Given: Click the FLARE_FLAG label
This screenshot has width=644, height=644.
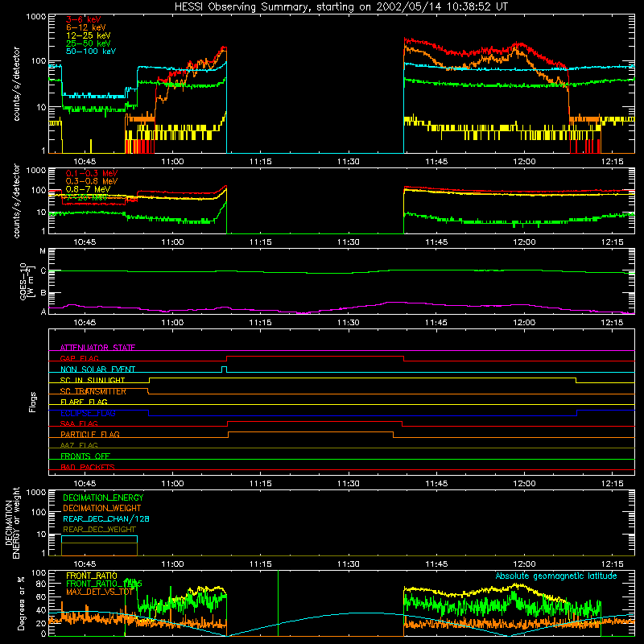Looking at the screenshot, I should click(x=84, y=402).
